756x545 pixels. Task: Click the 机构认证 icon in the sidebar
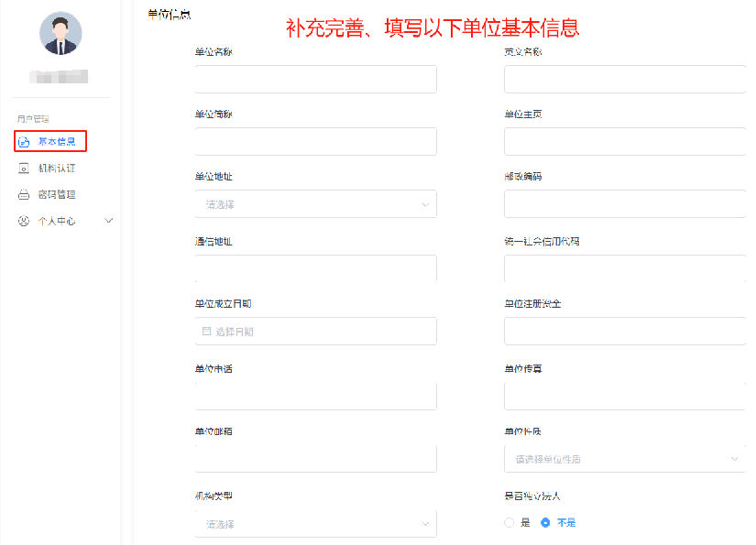24,168
